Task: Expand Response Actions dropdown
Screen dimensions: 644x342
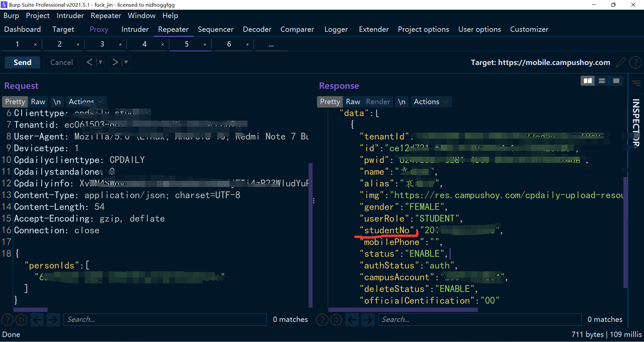Action: (x=431, y=102)
